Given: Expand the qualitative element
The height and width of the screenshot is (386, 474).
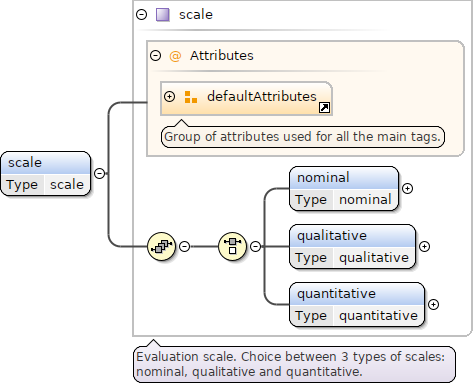Looking at the screenshot, I should [x=424, y=247].
